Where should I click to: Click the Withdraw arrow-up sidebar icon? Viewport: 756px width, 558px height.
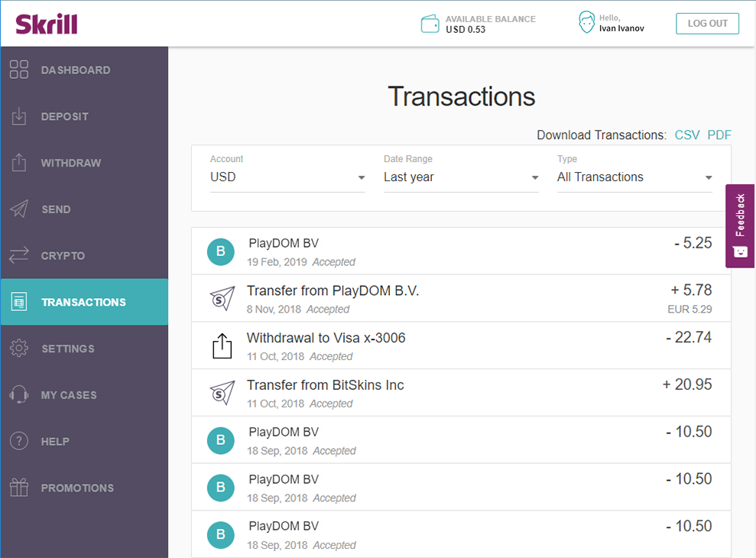coord(19,163)
